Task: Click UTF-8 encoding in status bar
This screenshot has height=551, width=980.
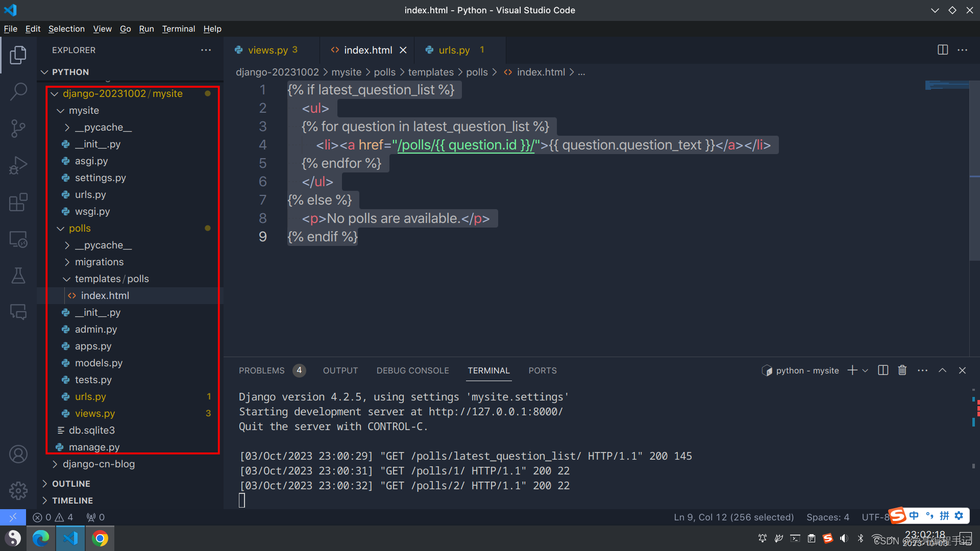Action: (x=874, y=517)
